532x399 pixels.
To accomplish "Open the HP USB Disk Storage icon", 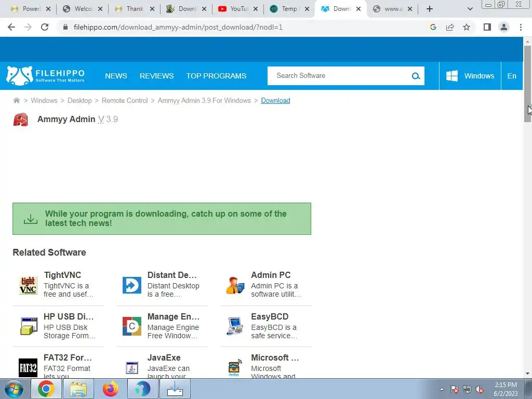I will coord(29,326).
